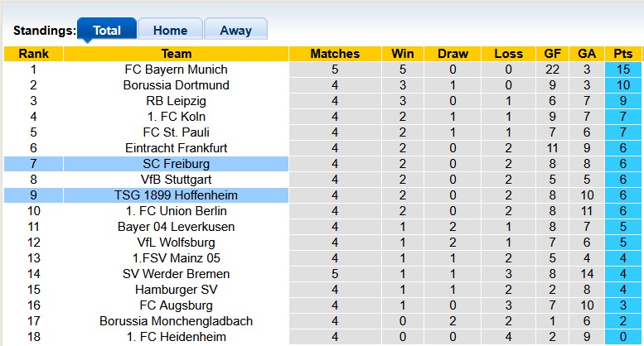Open FC St. Pauli team link
The width and height of the screenshot is (644, 346).
point(176,132)
